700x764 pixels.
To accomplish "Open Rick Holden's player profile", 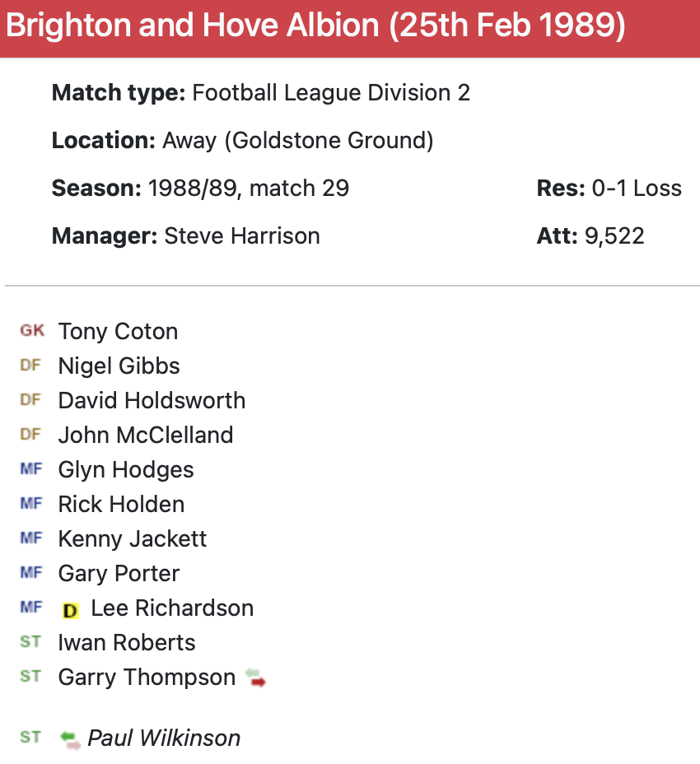I will pos(121,505).
